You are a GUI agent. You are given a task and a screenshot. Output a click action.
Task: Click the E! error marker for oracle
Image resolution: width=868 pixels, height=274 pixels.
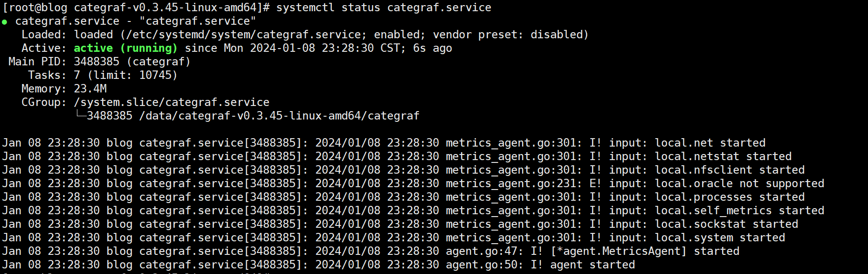tap(595, 183)
